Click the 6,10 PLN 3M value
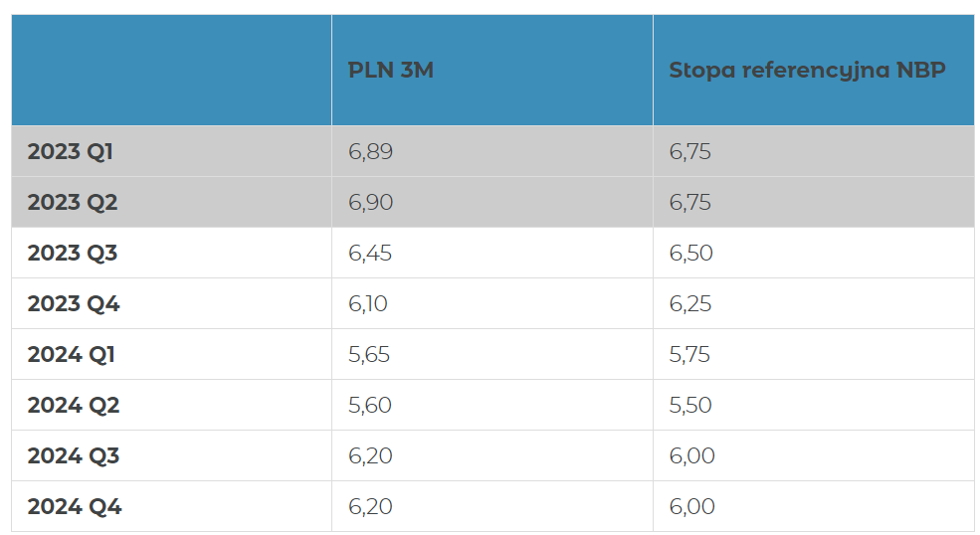This screenshot has width=980, height=535. click(367, 303)
